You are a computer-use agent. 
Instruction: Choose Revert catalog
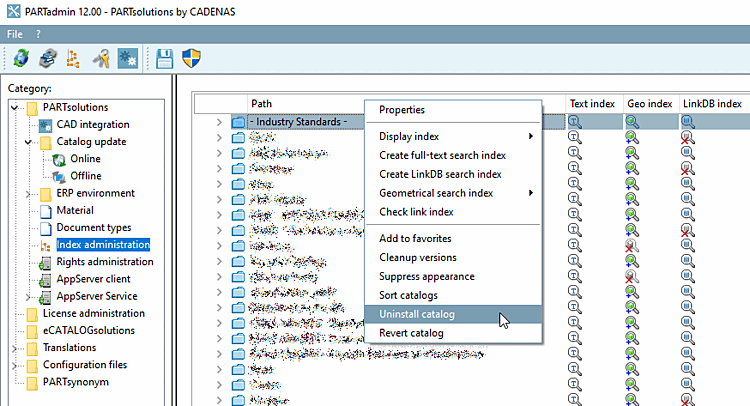(453, 333)
